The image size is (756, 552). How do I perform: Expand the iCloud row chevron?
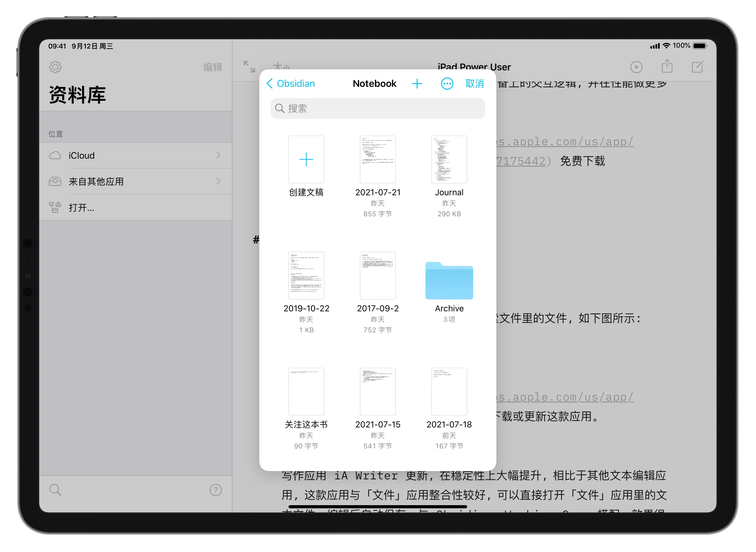click(218, 155)
